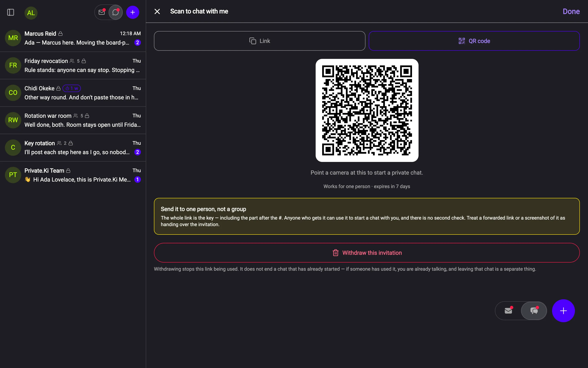Open the Marcus Reid conversation
Screen dimensions: 588x368
click(x=73, y=38)
